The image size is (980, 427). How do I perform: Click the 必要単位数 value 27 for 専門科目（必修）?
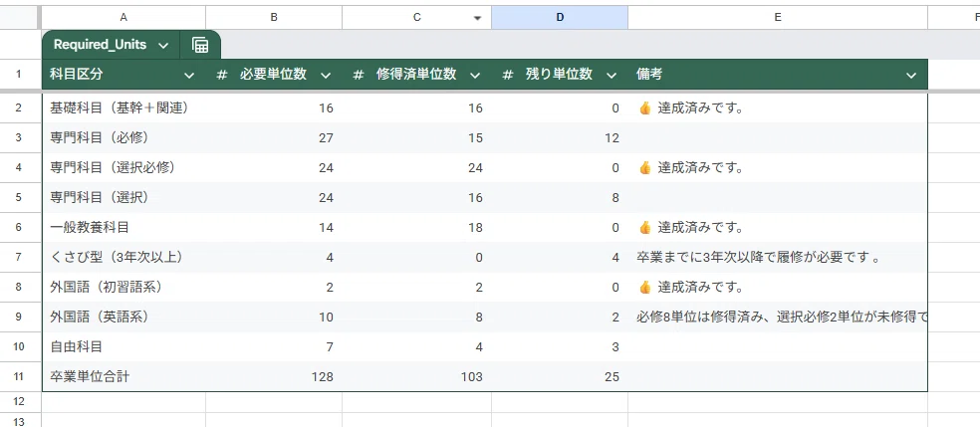click(x=326, y=138)
